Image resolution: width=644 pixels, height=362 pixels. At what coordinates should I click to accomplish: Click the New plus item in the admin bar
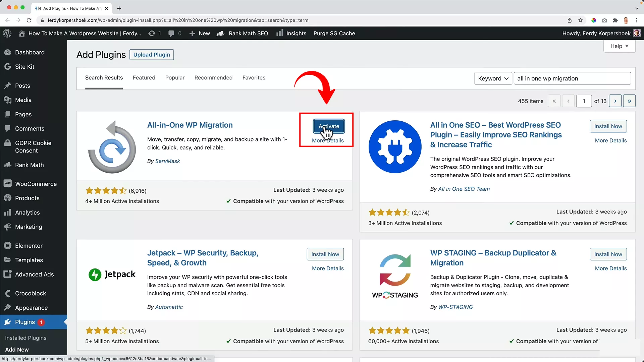pos(200,33)
